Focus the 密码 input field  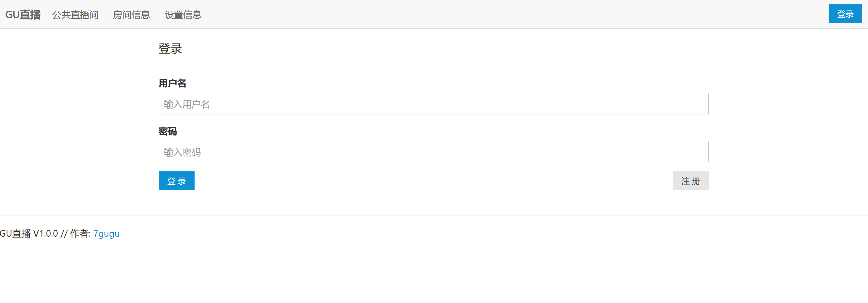coord(433,152)
